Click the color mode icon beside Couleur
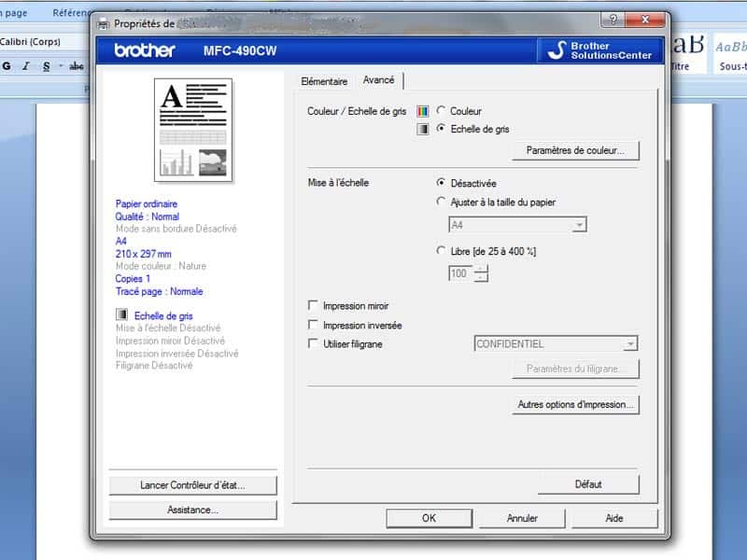747x560 pixels. coord(423,111)
